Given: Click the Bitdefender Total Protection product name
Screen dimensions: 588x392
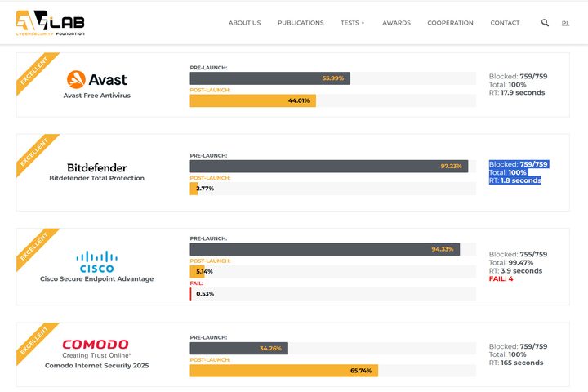Looking at the screenshot, I should [96, 178].
